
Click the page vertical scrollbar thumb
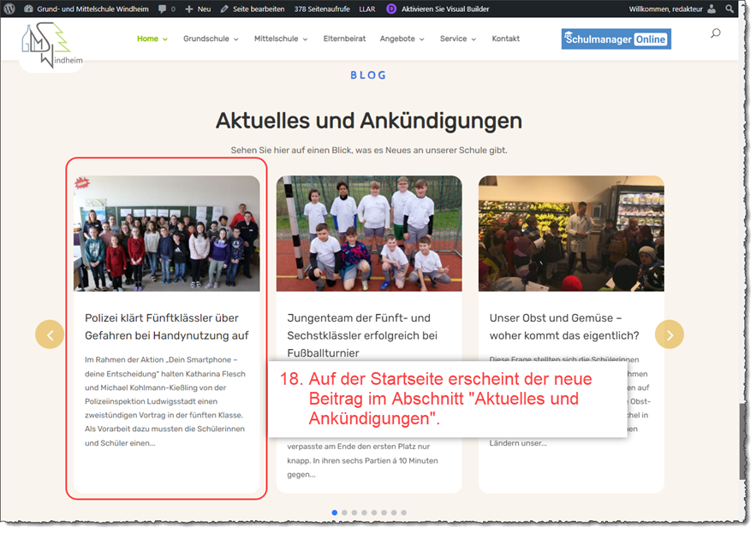(x=742, y=441)
